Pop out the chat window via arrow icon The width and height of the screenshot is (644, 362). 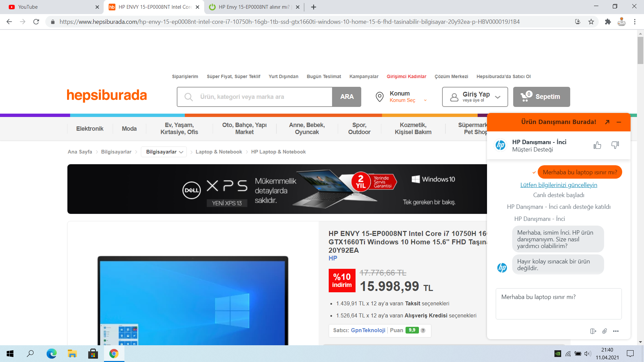coord(607,122)
